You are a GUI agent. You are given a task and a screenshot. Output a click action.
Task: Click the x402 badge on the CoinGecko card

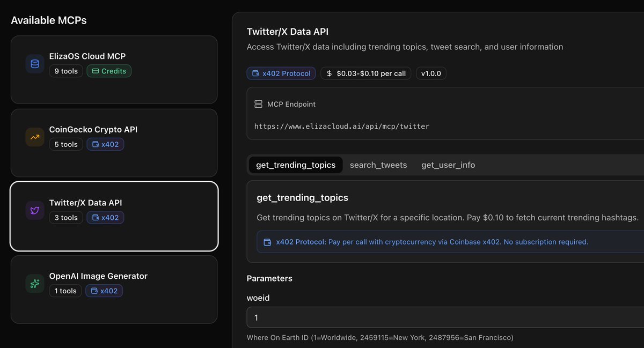(x=105, y=144)
